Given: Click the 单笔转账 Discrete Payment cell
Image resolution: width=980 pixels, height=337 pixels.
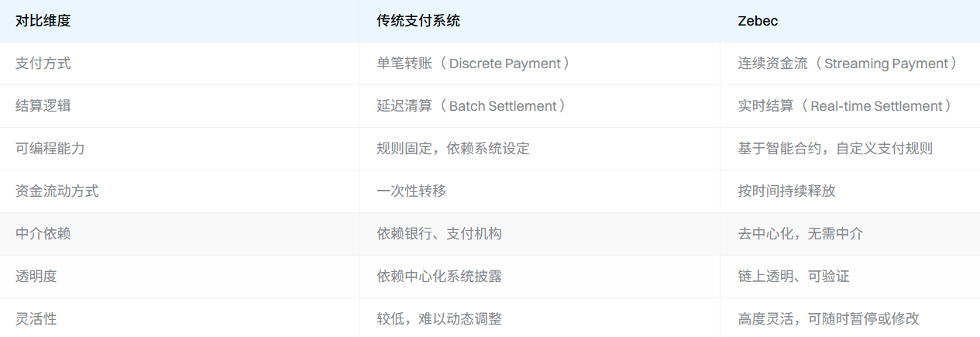Looking at the screenshot, I should click(473, 64).
